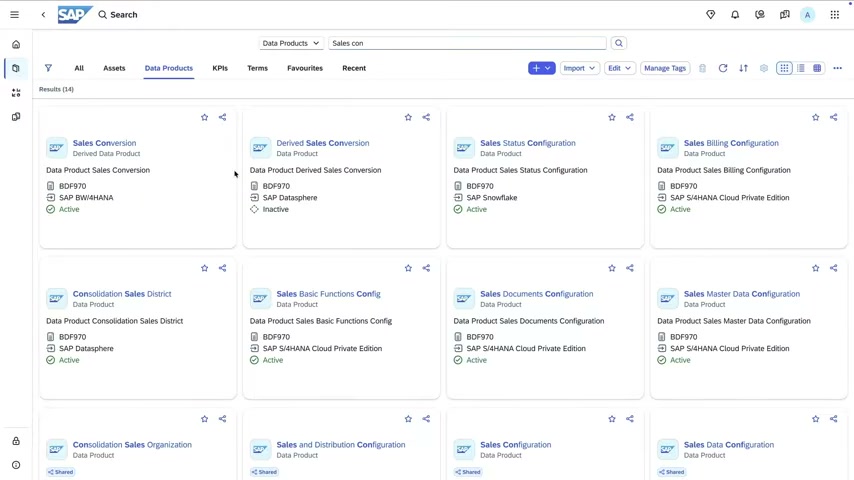This screenshot has height=480, width=854.
Task: Click the Inactive status on Derived Sales Conversion
Action: pos(276,209)
